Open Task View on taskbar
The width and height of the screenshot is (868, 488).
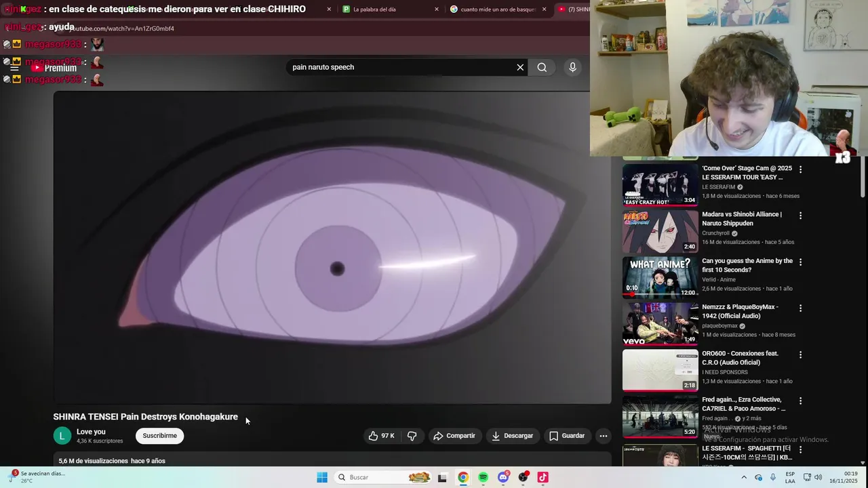[442, 477]
